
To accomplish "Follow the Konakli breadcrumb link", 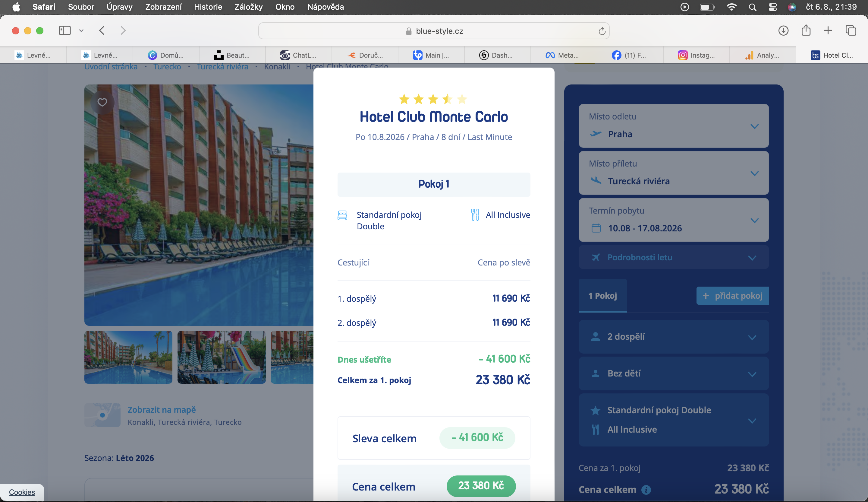I will click(x=277, y=67).
